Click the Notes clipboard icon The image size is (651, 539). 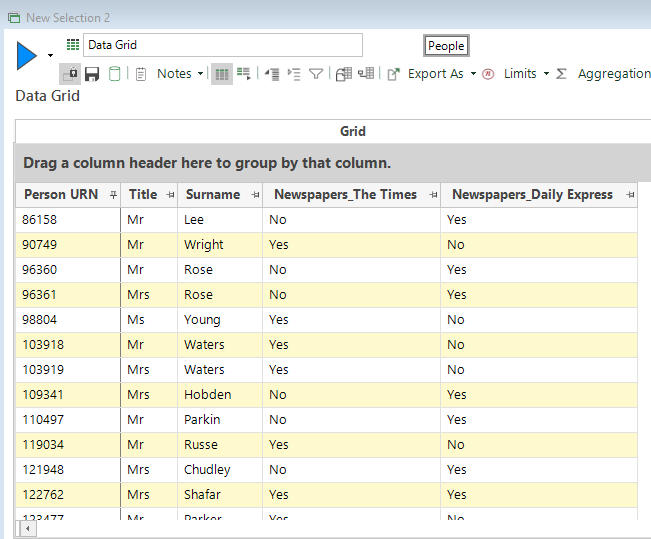pos(141,74)
